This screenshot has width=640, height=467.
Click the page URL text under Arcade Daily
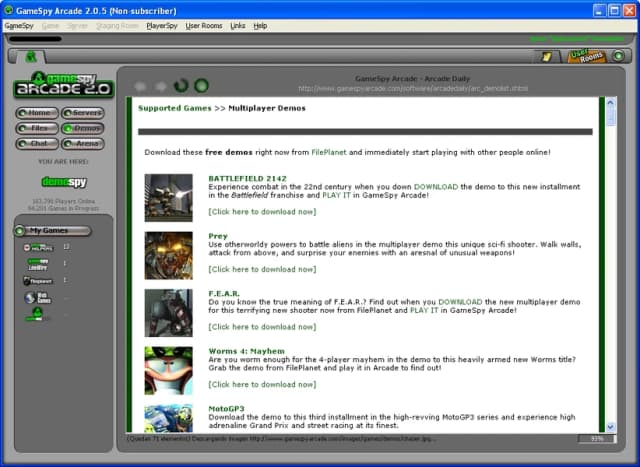click(413, 88)
